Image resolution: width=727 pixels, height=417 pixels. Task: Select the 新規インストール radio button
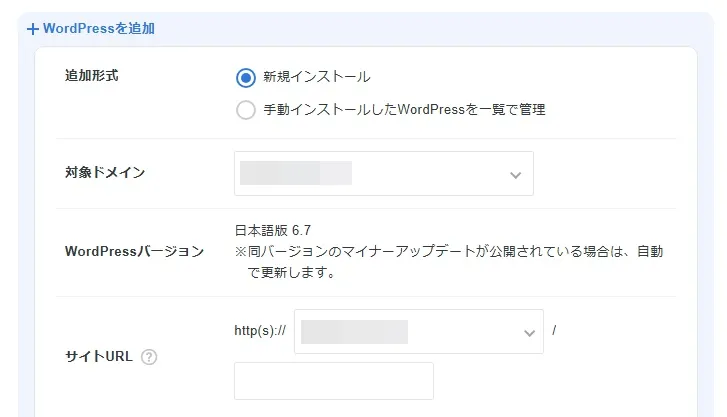click(246, 77)
